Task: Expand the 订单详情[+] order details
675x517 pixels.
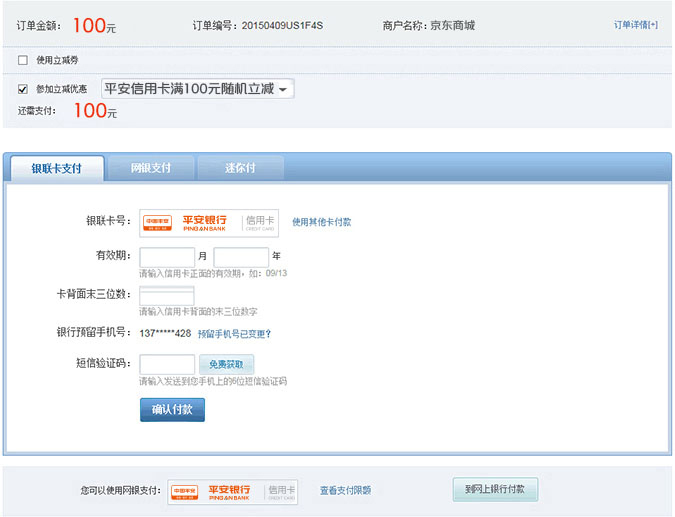Action: click(636, 24)
